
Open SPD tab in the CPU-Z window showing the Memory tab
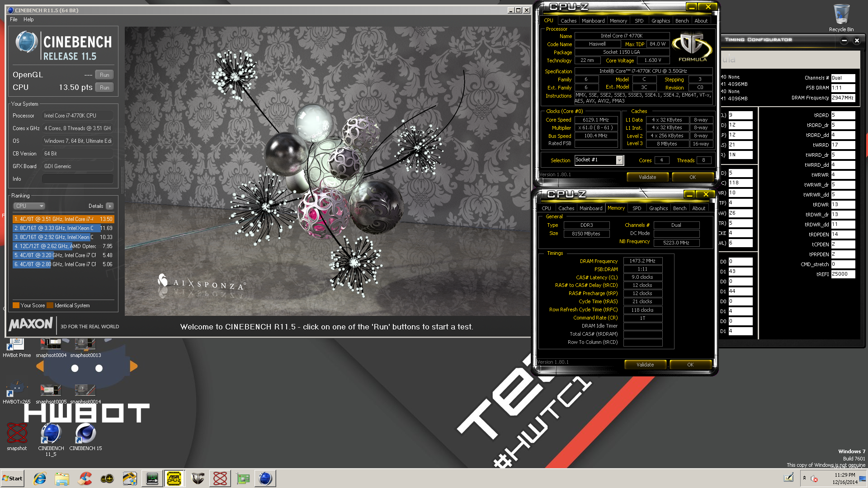(637, 208)
